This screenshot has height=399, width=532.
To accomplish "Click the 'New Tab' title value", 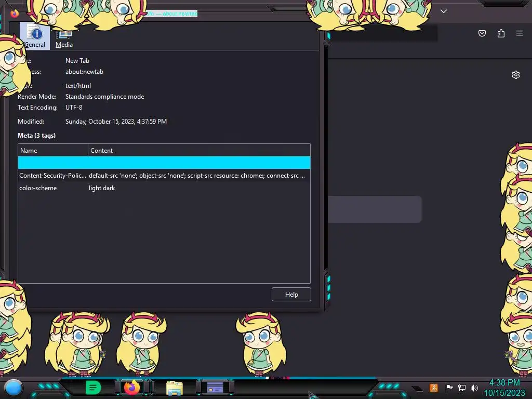I will 77,60.
